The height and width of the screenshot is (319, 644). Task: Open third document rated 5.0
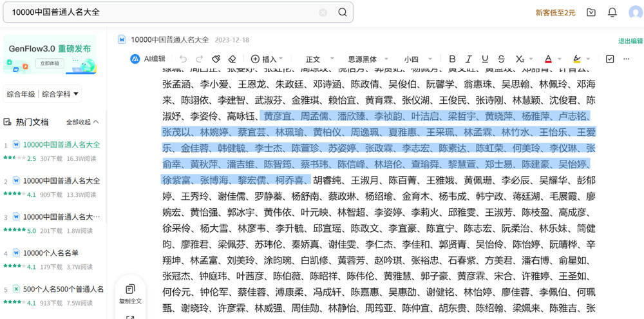62,217
